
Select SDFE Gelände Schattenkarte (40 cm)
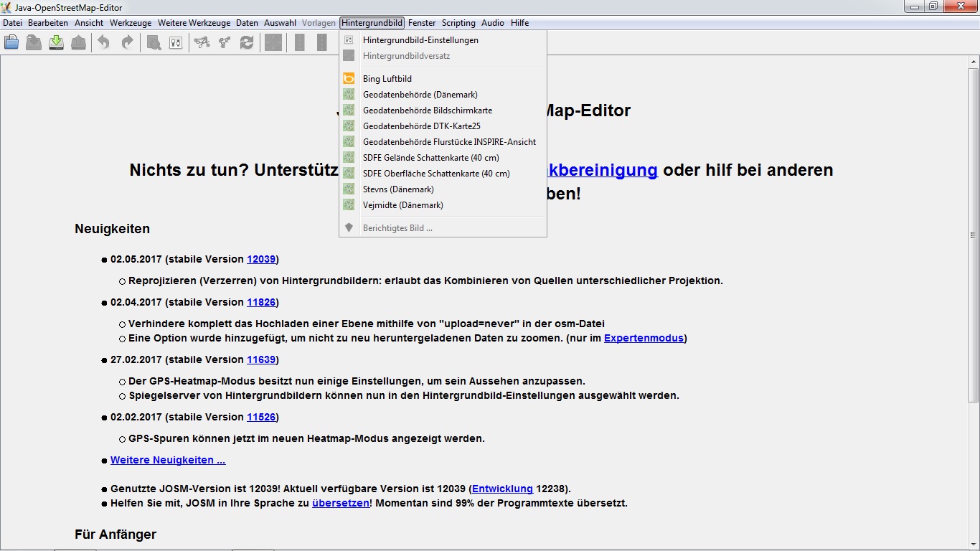(430, 158)
